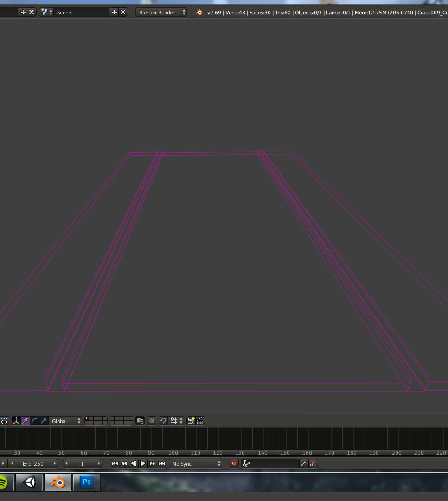Click the Faces:30 statistic
Viewport: 448px width, 501px height.
pyautogui.click(x=260, y=13)
